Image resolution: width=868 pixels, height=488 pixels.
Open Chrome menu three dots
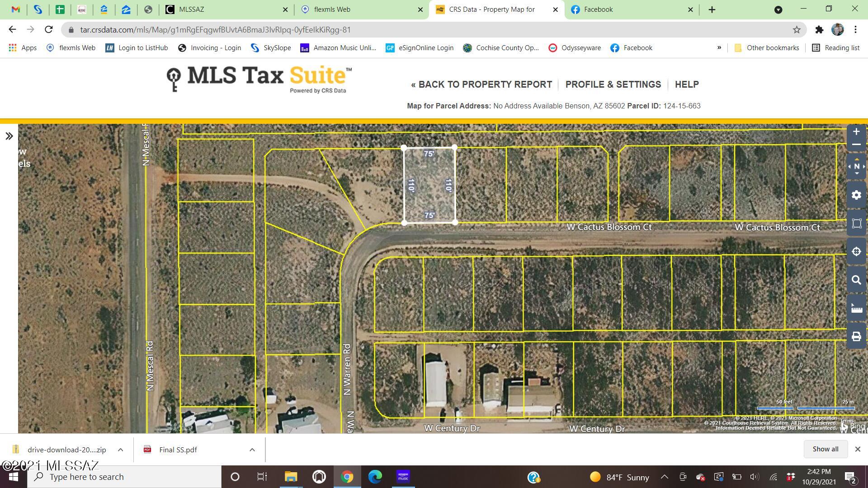click(855, 30)
